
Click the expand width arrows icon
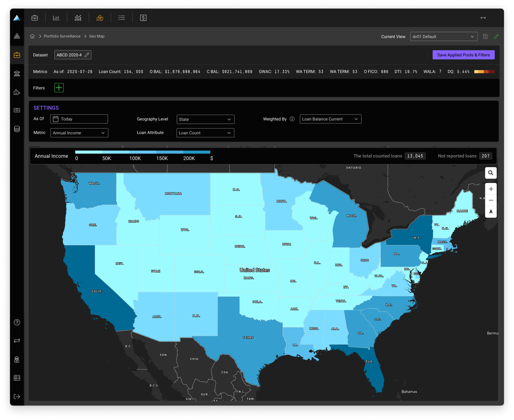(x=483, y=18)
